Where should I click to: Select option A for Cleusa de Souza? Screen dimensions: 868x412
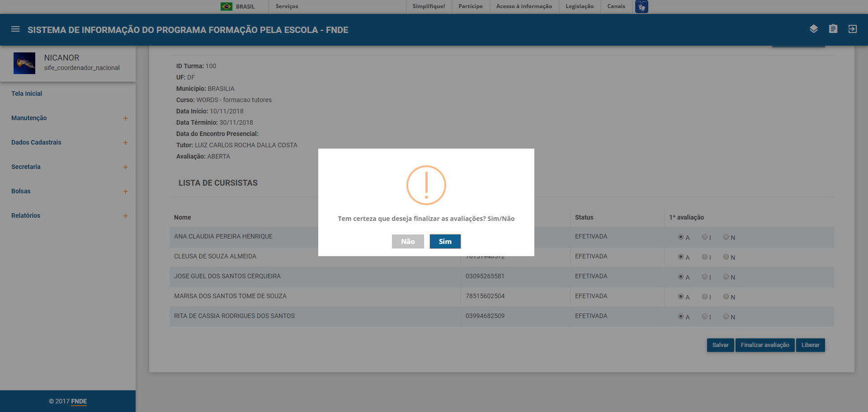pos(681,257)
